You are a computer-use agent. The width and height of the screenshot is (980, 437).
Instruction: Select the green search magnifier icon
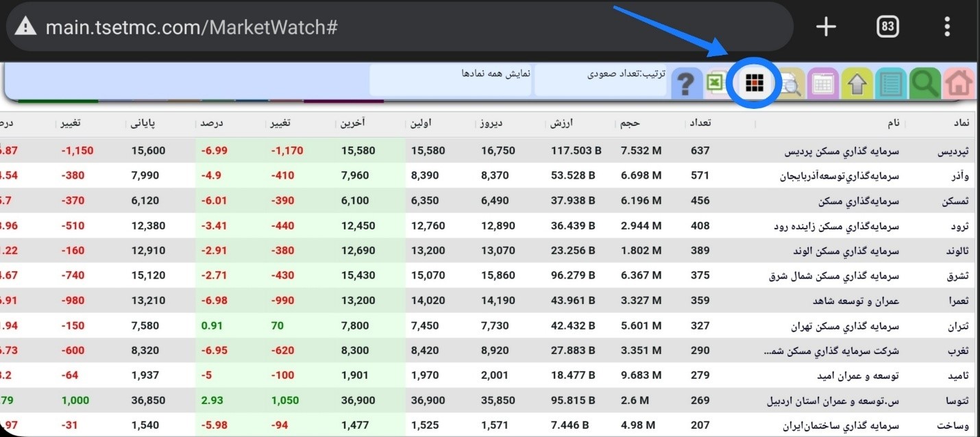(x=925, y=83)
